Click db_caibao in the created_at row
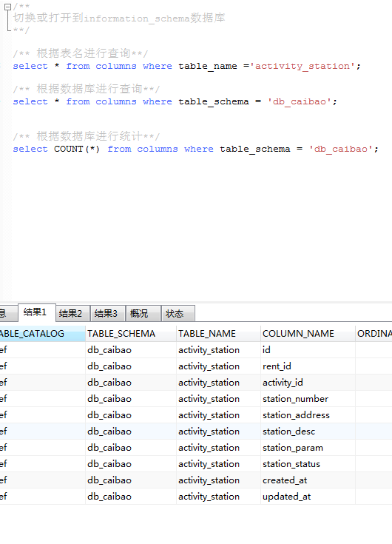Screen dimensions: 392x544 131,480
